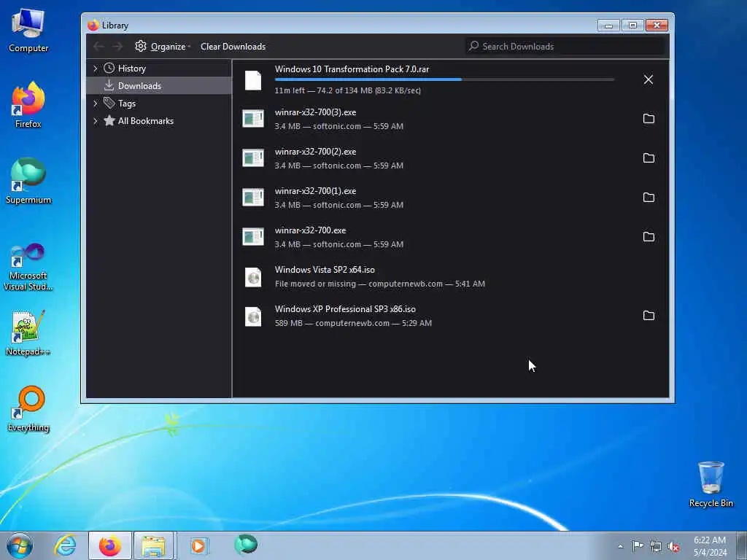Viewport: 747px width, 560px height.
Task: Launch Internet Explorer from the taskbar
Action: click(x=65, y=545)
